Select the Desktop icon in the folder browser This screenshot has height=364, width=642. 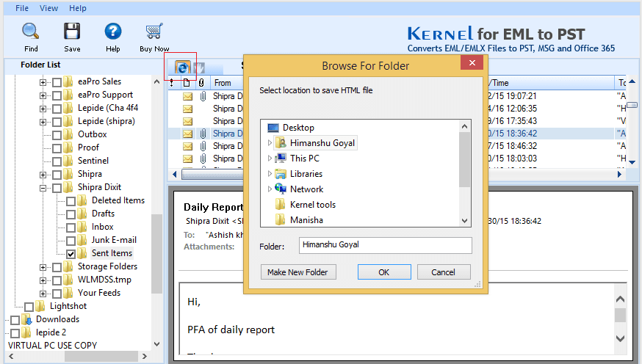[x=273, y=128]
